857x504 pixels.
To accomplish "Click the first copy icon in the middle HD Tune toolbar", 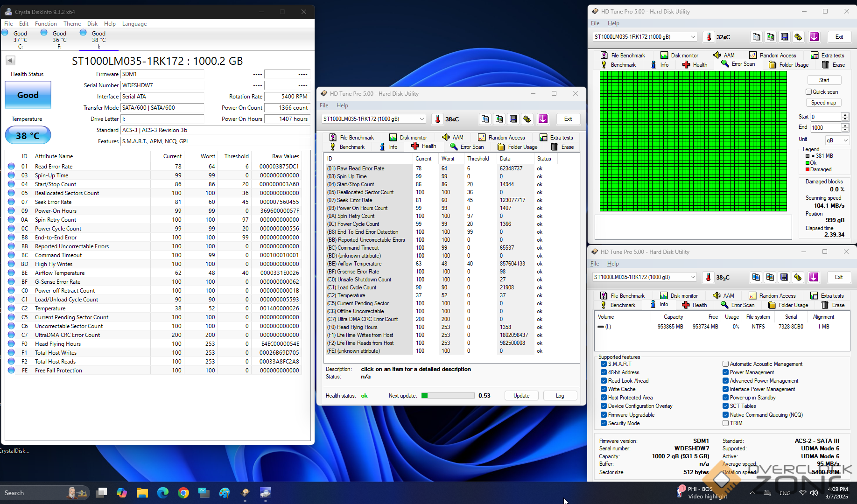I will (x=485, y=119).
